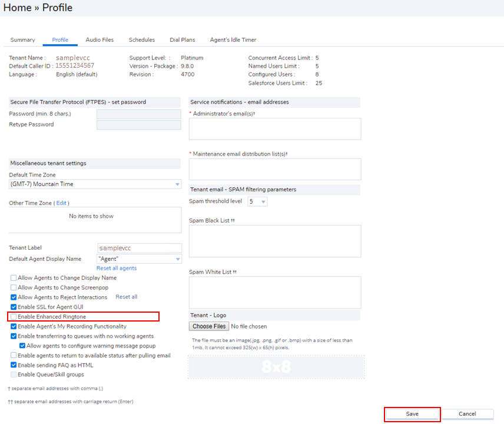Click the Spam Black List text area
Viewport: 504px width, 424px height.
point(275,241)
